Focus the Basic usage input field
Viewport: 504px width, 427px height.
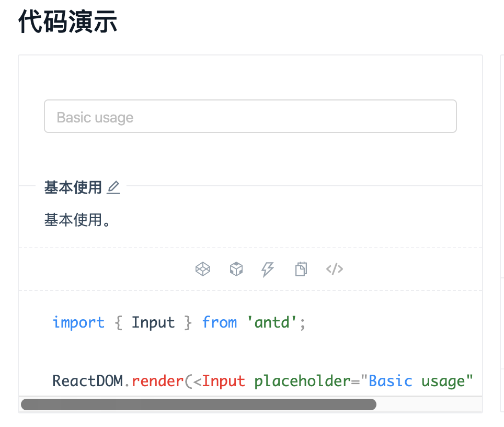coord(250,117)
